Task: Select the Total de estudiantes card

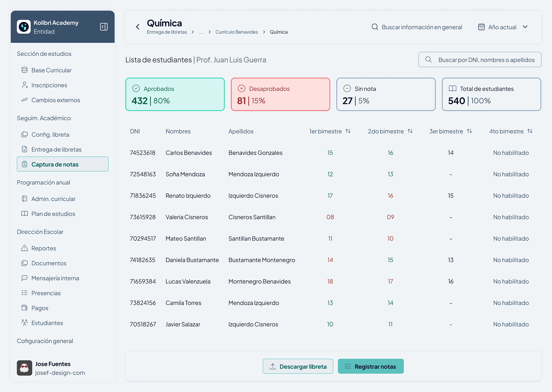Action: (491, 94)
